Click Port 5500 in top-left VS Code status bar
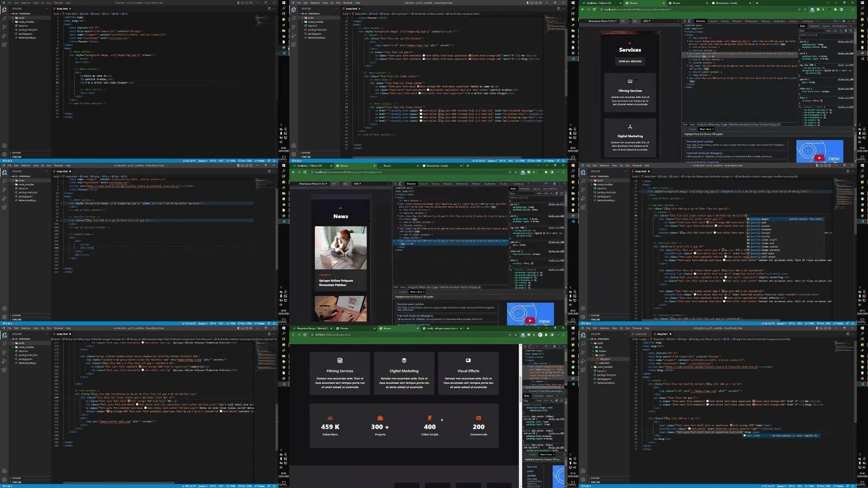Viewport: 868px width, 488px height. pyautogui.click(x=246, y=161)
